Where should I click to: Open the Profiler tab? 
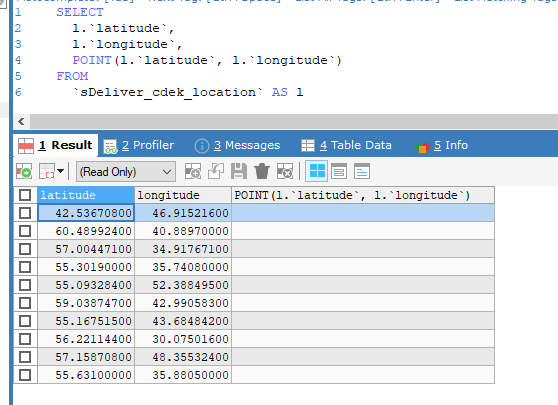[x=139, y=145]
